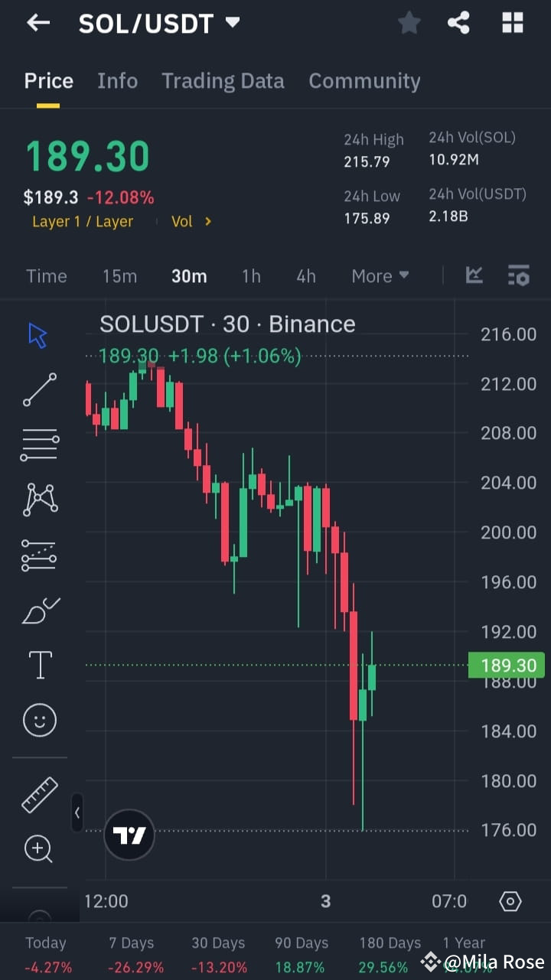Open the share options

pyautogui.click(x=458, y=23)
